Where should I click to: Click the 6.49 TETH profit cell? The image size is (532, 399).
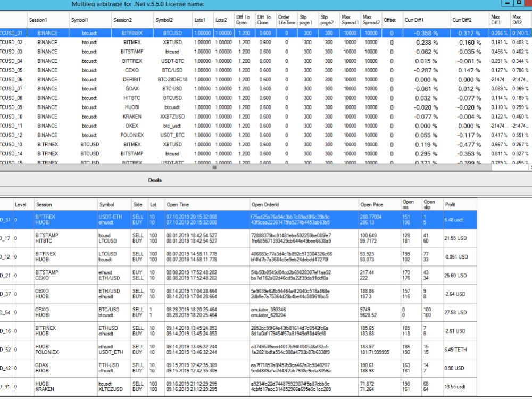(x=460, y=350)
